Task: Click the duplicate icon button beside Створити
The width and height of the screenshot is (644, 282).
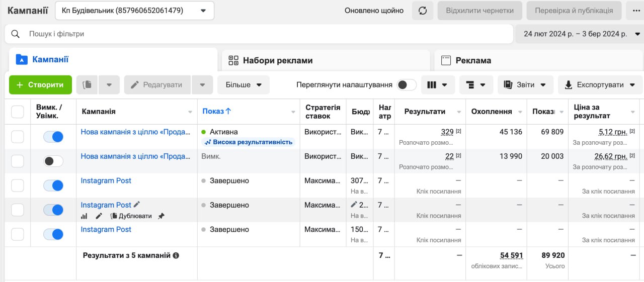Action: 87,85
